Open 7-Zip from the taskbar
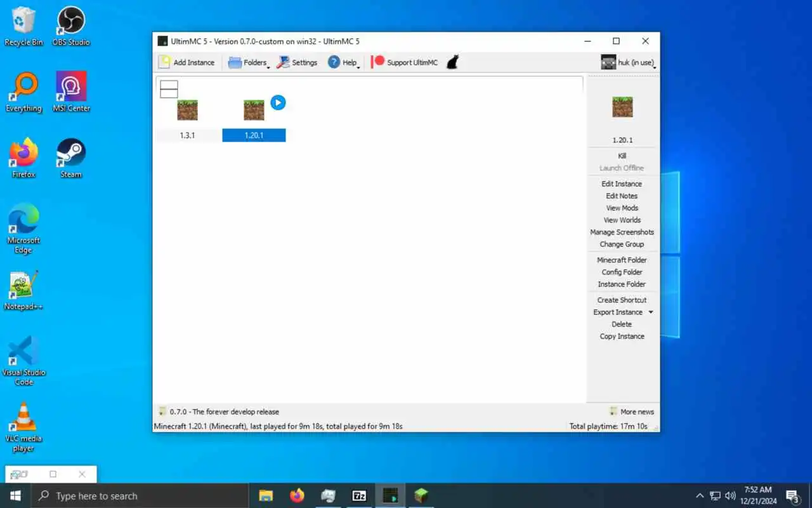The width and height of the screenshot is (812, 508). (x=359, y=496)
